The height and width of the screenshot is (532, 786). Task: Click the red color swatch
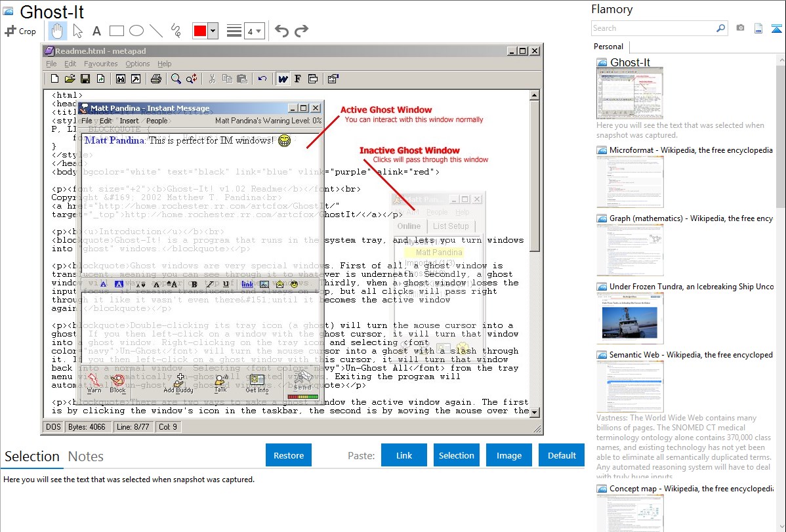[200, 31]
